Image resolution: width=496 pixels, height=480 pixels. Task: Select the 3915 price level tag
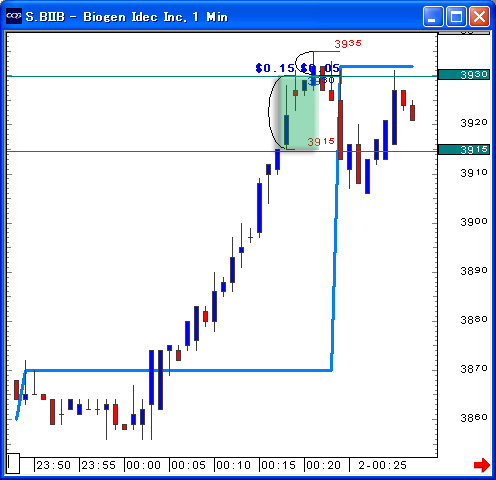(x=464, y=150)
